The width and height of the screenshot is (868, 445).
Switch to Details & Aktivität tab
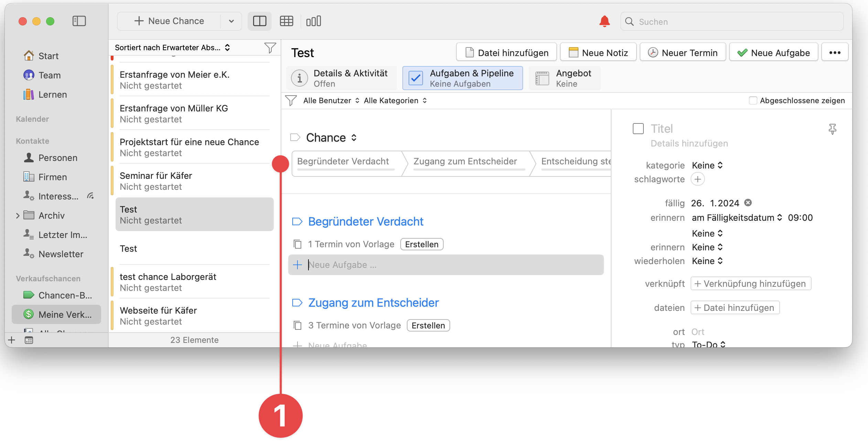(x=341, y=78)
